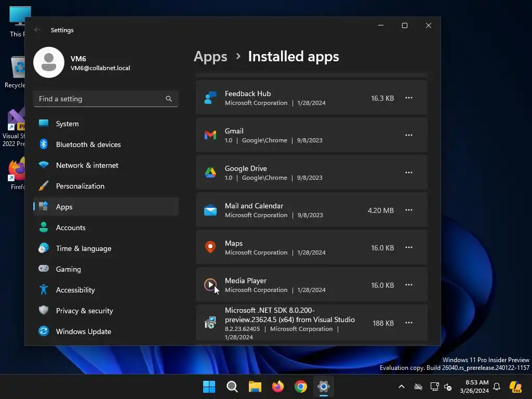Open the notification bell in system tray
532x399 pixels.
pyautogui.click(x=497, y=387)
